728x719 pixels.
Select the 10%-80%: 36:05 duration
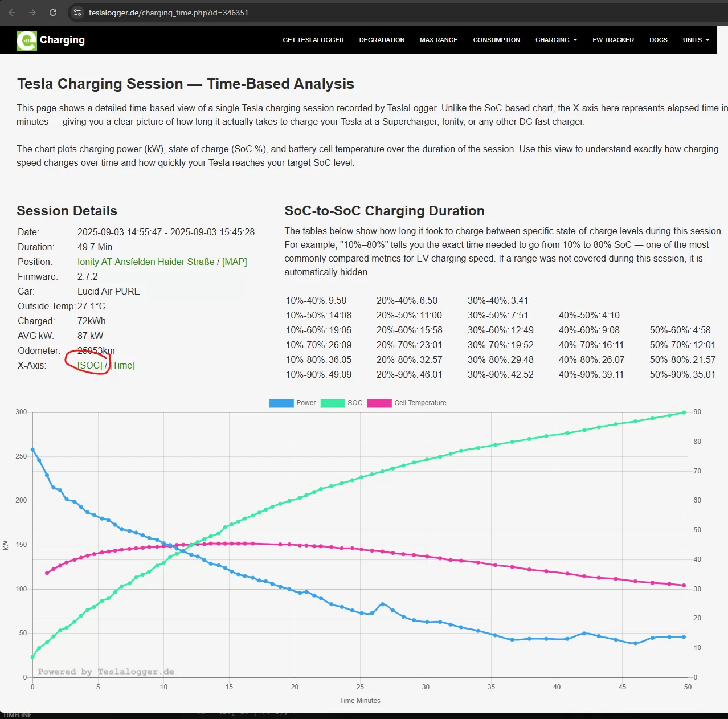pyautogui.click(x=318, y=359)
